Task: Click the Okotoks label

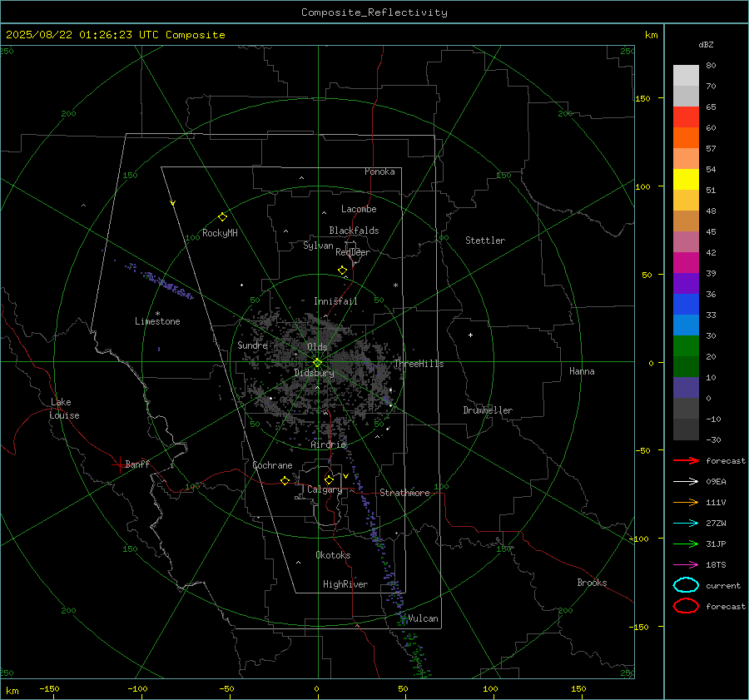Action: (x=333, y=554)
